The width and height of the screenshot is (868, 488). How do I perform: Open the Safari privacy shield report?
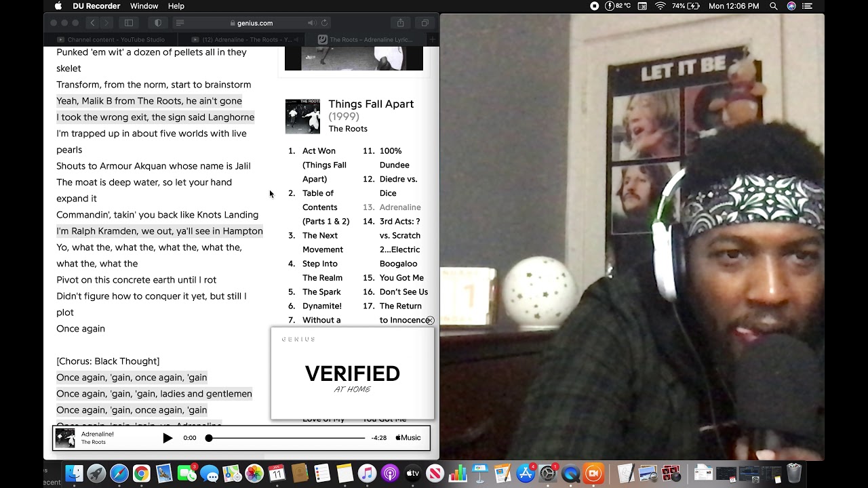158,23
